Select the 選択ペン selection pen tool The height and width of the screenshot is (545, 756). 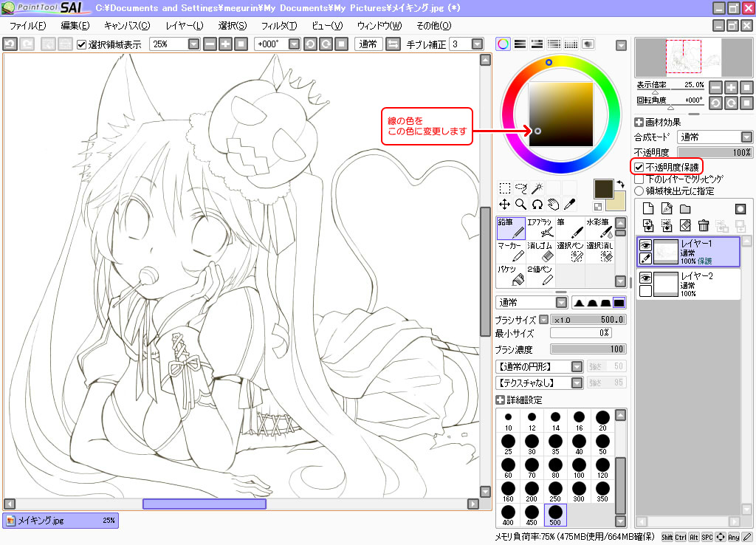(570, 252)
